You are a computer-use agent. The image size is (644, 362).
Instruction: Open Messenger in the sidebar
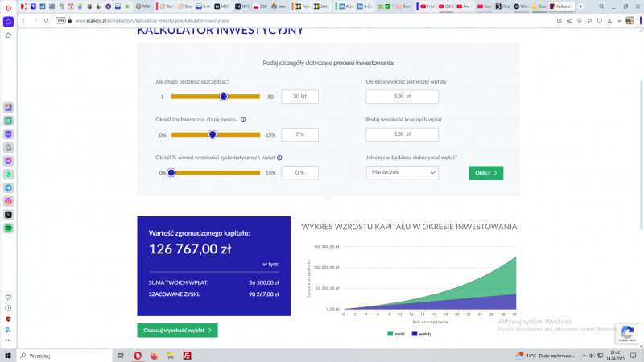(x=8, y=160)
